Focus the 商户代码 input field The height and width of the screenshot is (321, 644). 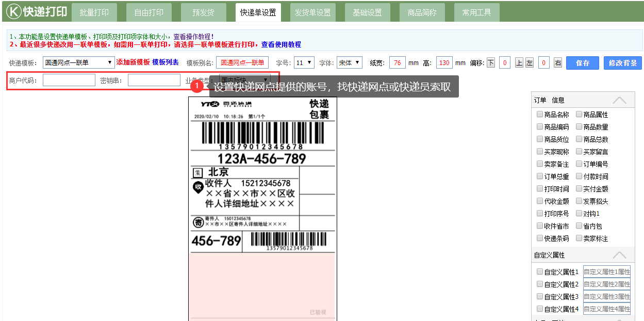click(69, 80)
